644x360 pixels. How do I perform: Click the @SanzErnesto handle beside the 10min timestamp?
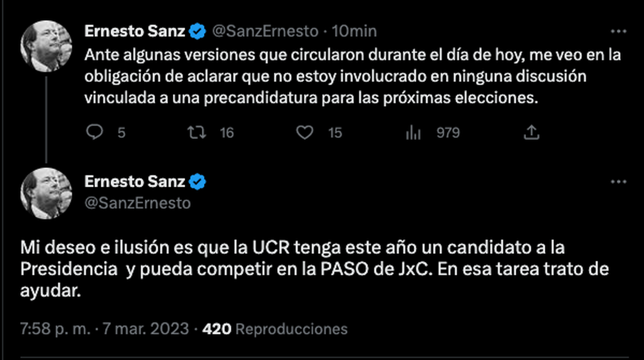[x=266, y=32]
